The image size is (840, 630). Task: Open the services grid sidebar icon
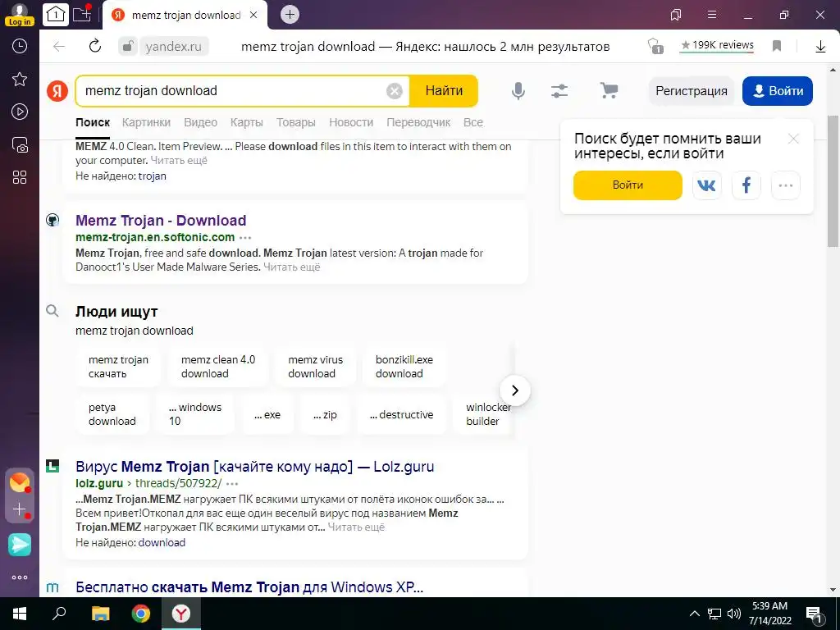20,177
